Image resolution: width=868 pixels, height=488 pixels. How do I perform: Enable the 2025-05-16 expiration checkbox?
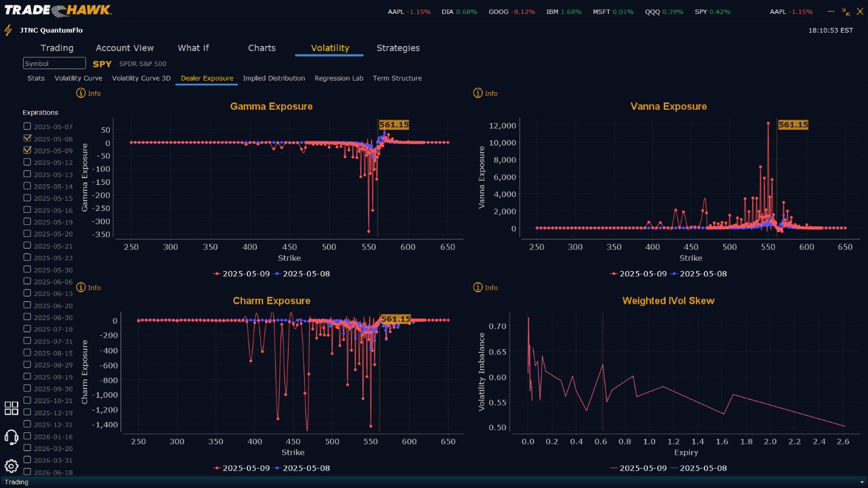27,210
